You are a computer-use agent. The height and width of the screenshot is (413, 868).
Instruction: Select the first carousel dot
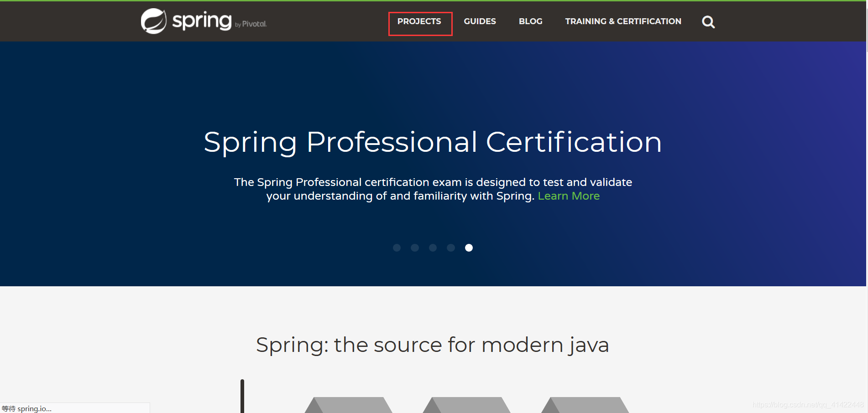click(x=397, y=248)
